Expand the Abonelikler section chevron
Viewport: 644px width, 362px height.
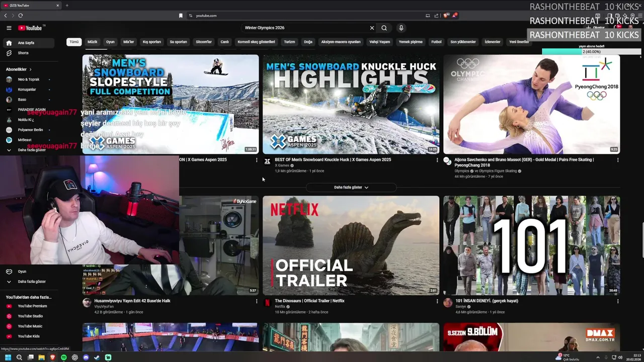(x=30, y=69)
